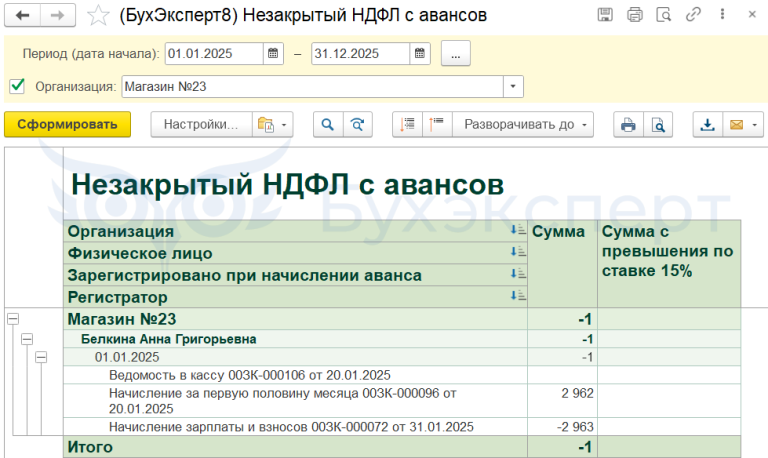Click the period selection ellipsis button
This screenshot has height=458, width=768.
[455, 54]
